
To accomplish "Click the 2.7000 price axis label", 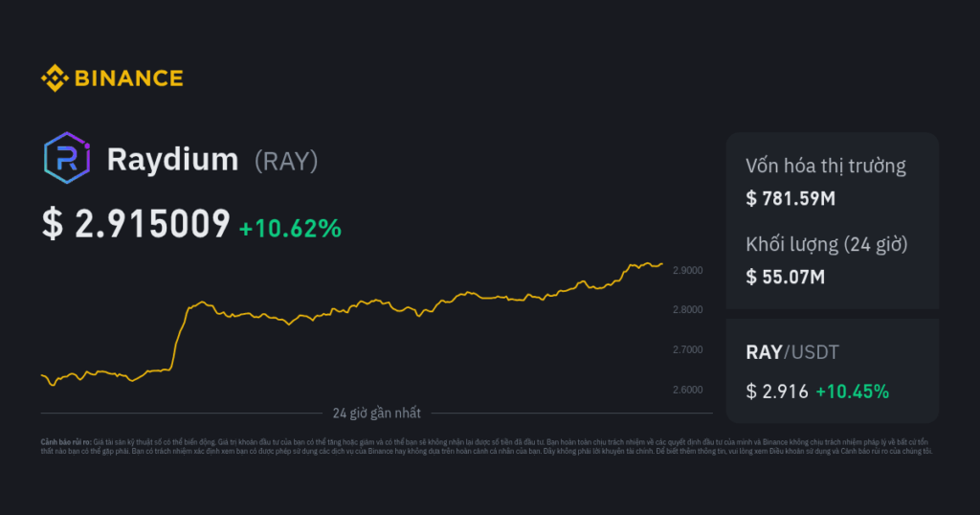I will point(687,350).
